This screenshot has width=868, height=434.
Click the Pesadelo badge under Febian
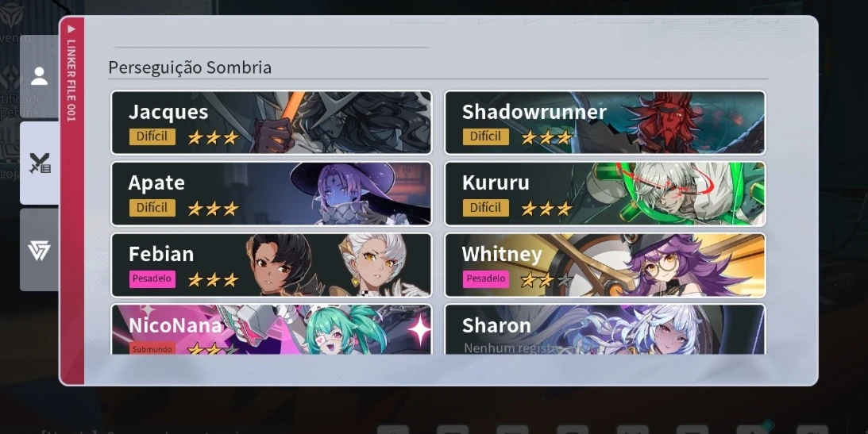pyautogui.click(x=152, y=278)
